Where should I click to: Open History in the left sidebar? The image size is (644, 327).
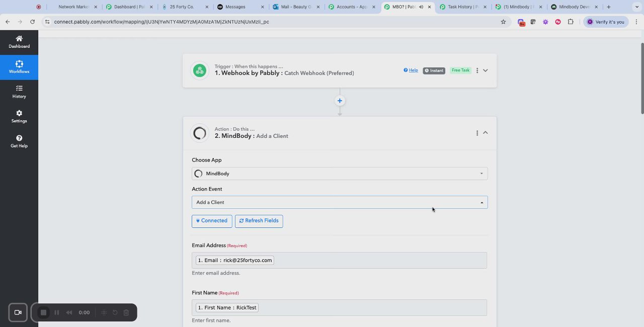coord(19,92)
